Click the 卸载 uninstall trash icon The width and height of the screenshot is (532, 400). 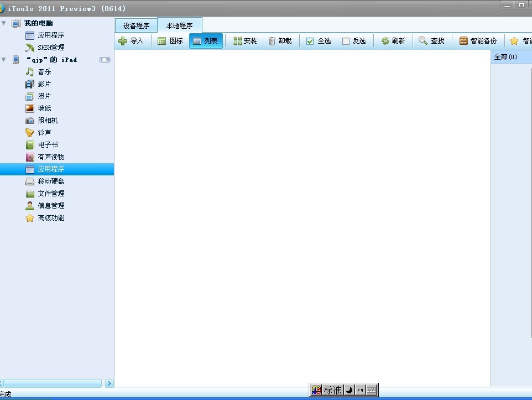(272, 41)
